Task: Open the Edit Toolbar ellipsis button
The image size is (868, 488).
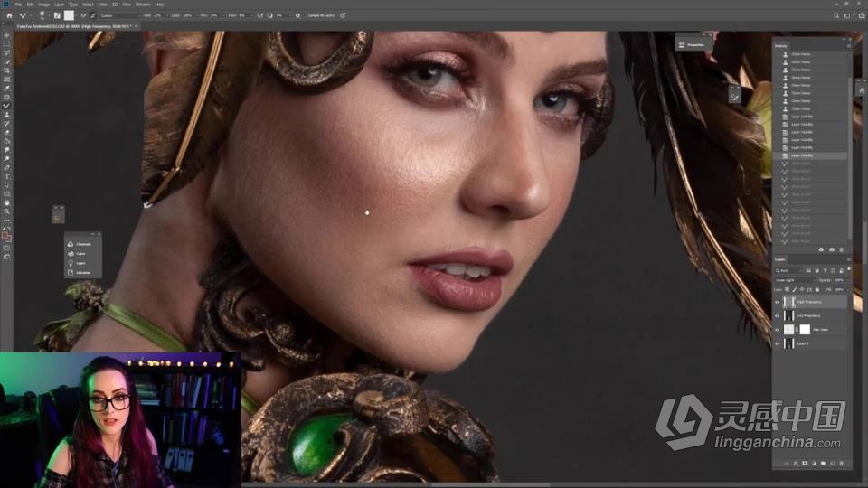Action: 6,221
